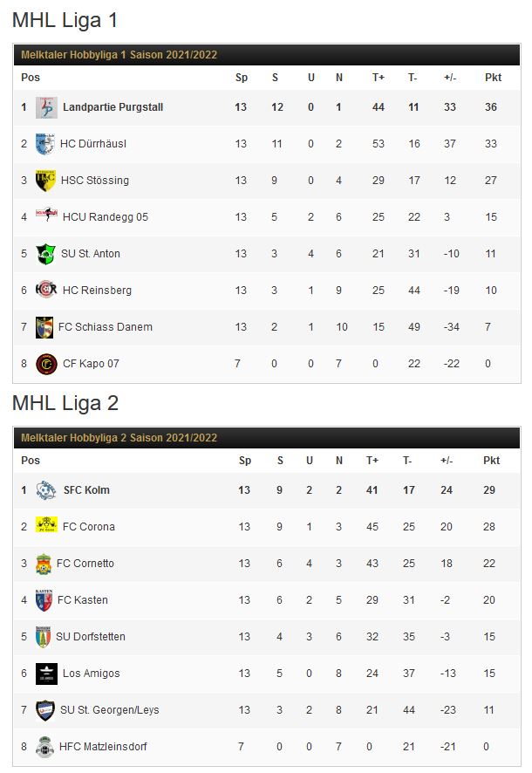
Task: Click the HC Dürrhäusl club crest
Action: coord(44,144)
